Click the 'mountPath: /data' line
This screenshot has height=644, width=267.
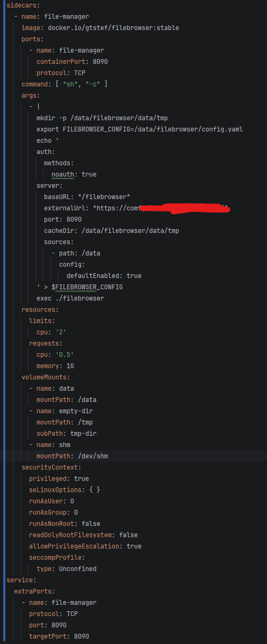tap(66, 400)
